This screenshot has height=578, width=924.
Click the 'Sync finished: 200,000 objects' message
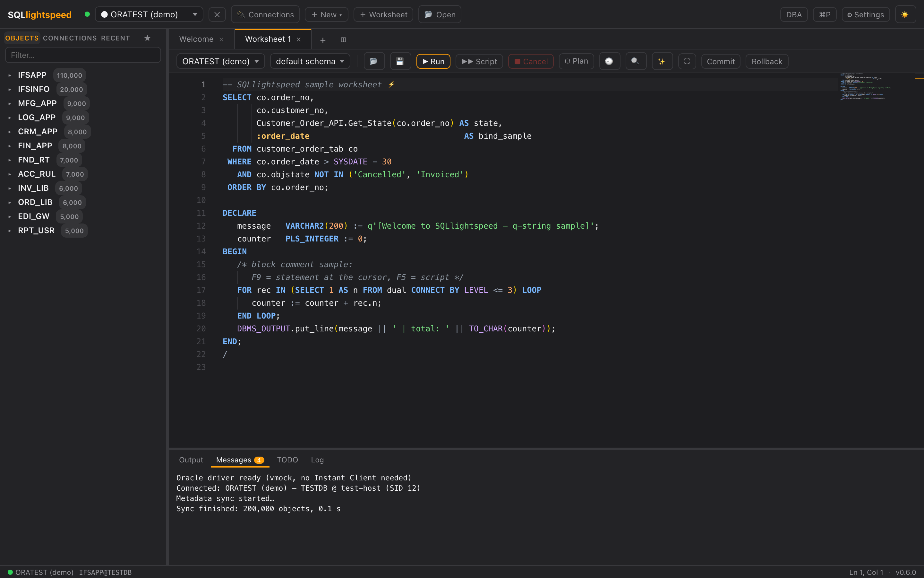tap(258, 508)
